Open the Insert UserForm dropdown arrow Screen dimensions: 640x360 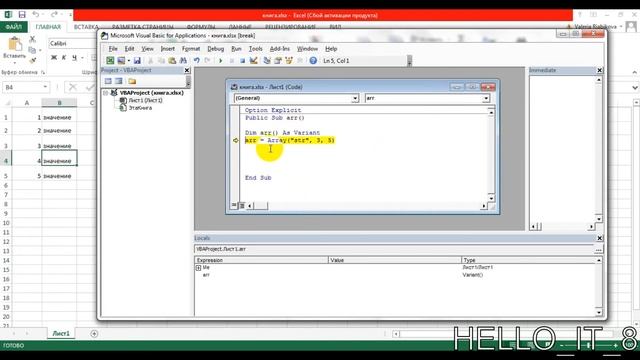pyautogui.click(x=128, y=60)
